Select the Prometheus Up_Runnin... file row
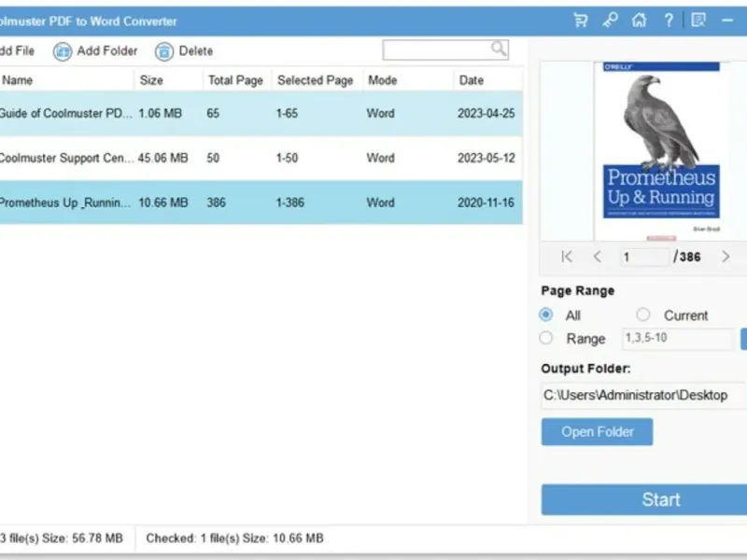Viewport: 747px width, 560px height. click(x=261, y=203)
